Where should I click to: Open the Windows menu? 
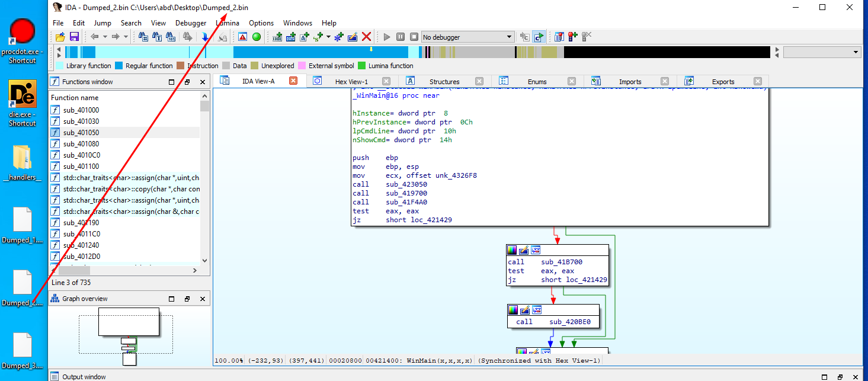tap(297, 23)
